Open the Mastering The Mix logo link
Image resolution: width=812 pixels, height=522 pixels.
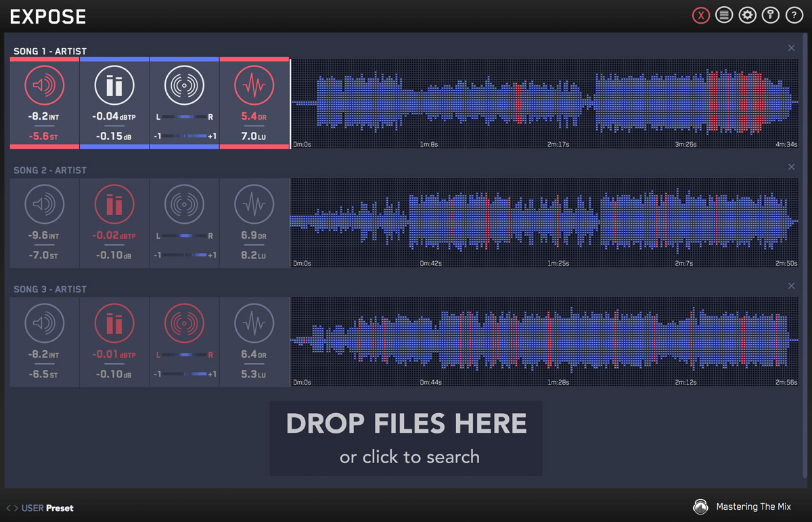(742, 507)
